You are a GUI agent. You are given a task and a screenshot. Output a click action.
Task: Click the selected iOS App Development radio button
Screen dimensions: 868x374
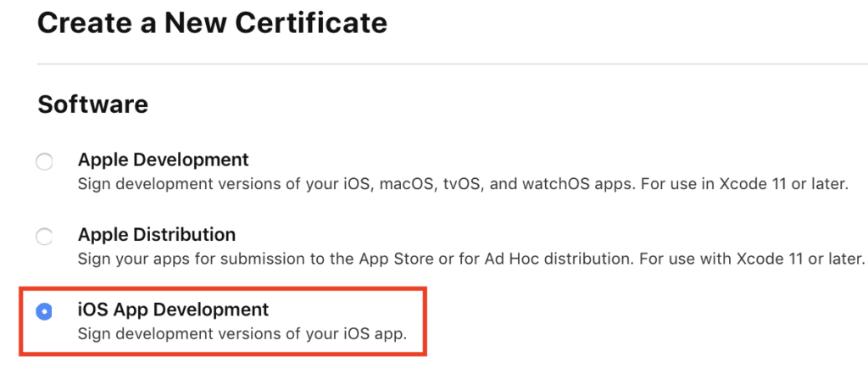44,311
